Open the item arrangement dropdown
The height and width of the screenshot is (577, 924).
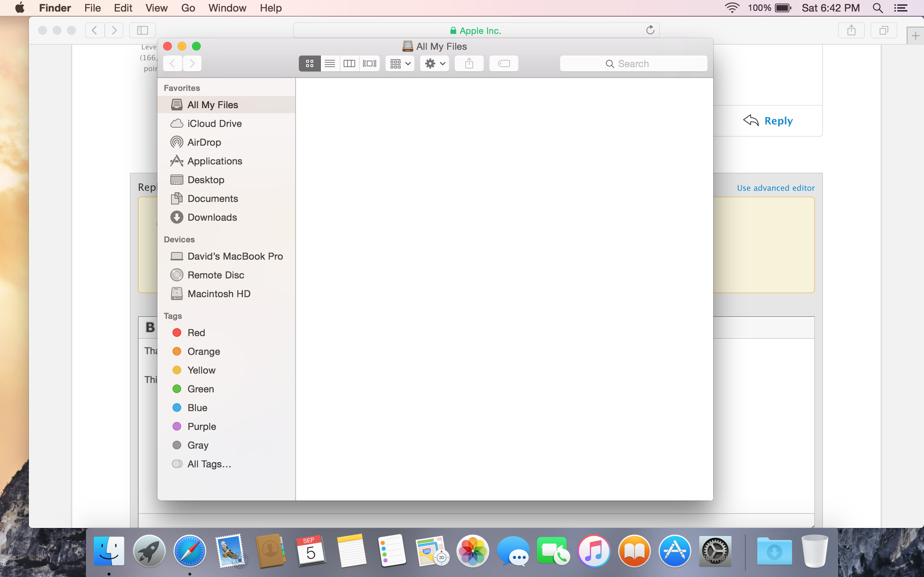(399, 63)
